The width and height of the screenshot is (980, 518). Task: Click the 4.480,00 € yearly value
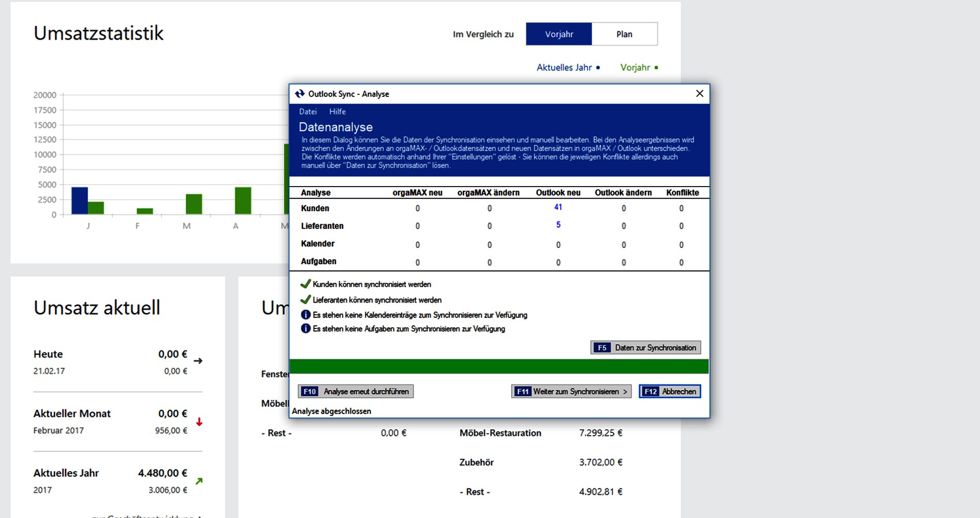162,473
